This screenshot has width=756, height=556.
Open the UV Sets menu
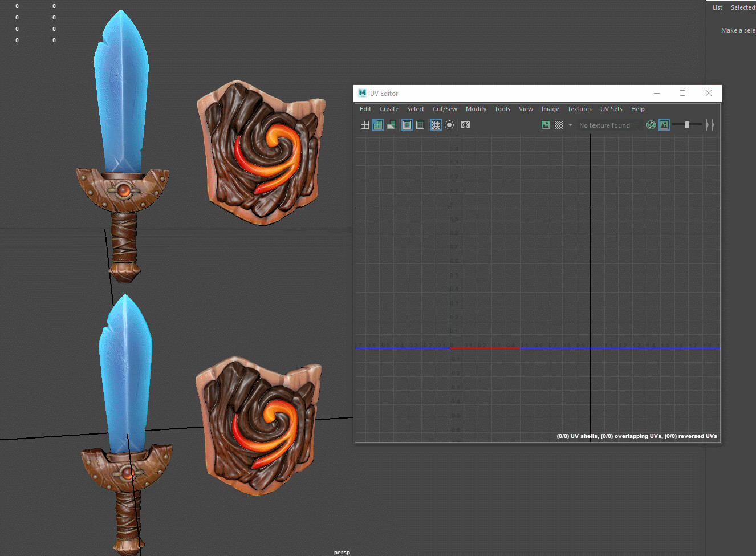[611, 109]
